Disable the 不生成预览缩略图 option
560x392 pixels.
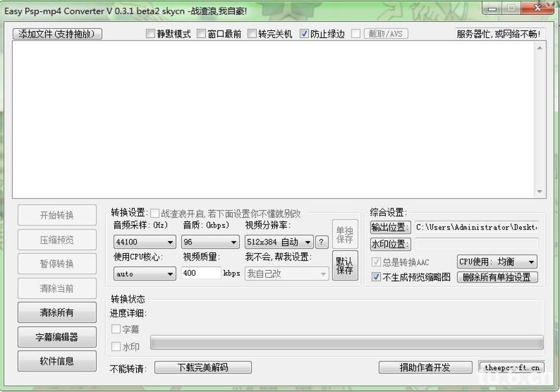click(x=375, y=277)
